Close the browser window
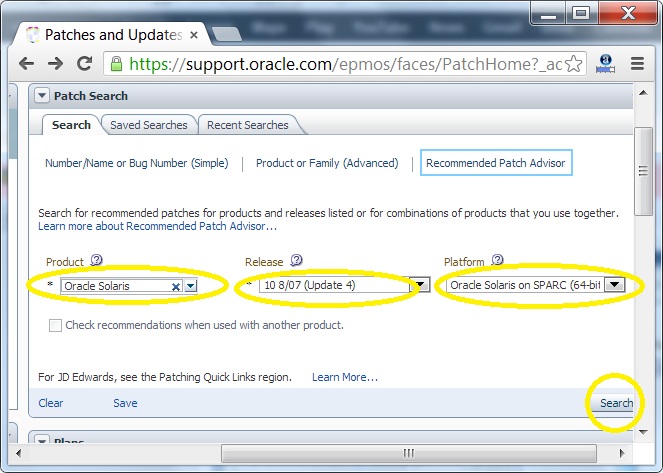 [x=627, y=13]
